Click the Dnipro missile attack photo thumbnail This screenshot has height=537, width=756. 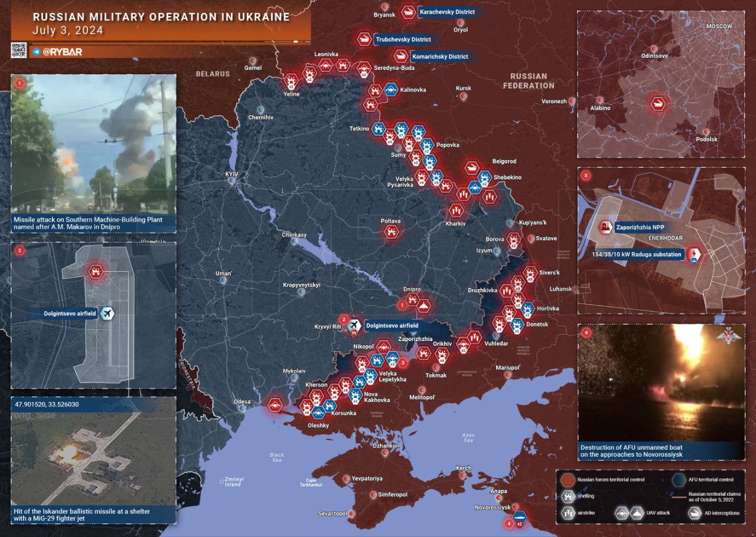pos(93,144)
